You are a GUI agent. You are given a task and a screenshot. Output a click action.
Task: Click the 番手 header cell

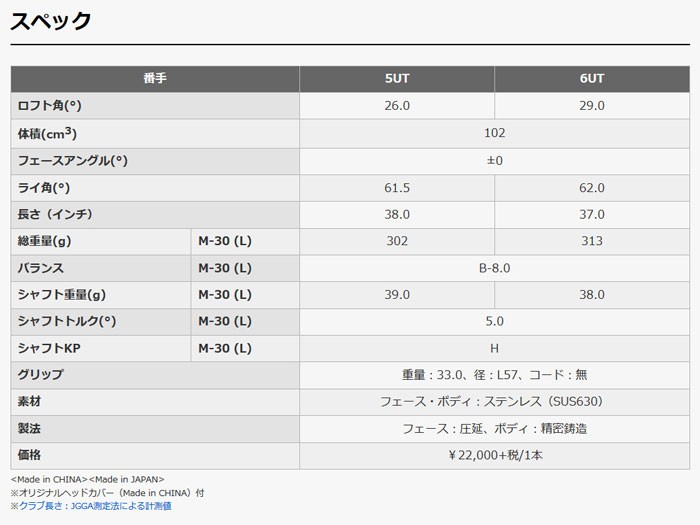tap(155, 79)
